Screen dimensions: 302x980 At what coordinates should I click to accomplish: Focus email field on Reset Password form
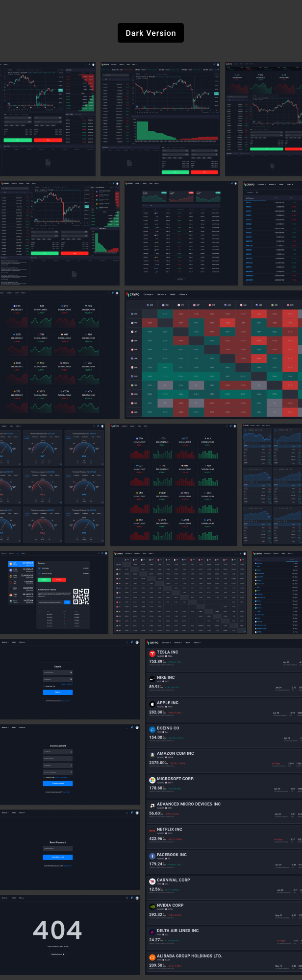pos(58,849)
